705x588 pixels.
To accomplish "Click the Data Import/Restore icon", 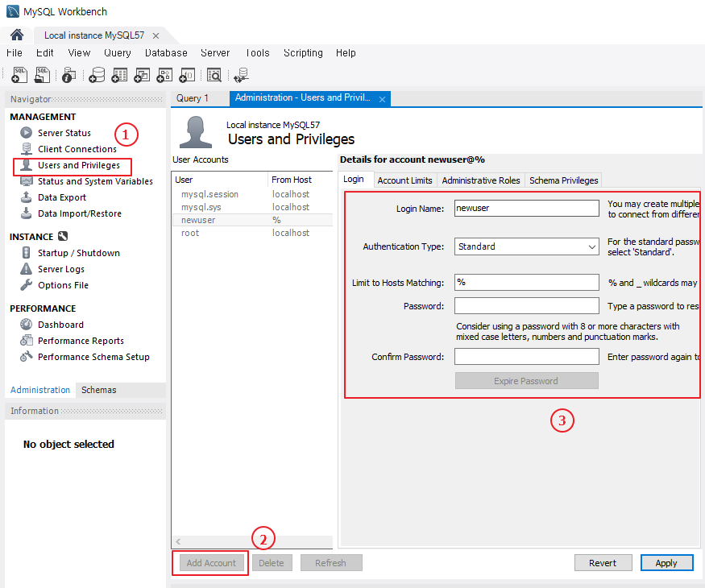I will click(x=26, y=213).
